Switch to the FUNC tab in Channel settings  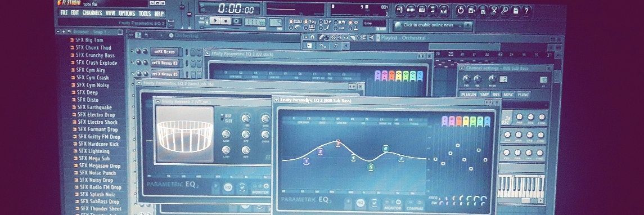click(523, 95)
